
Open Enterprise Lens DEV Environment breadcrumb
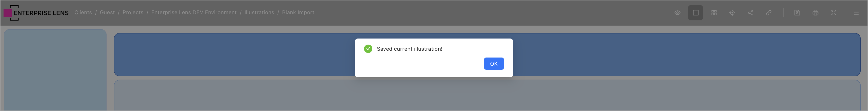tap(194, 12)
